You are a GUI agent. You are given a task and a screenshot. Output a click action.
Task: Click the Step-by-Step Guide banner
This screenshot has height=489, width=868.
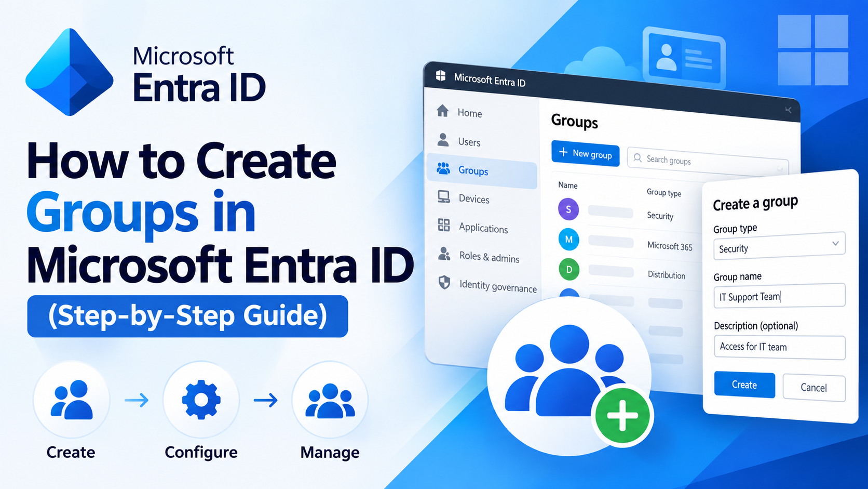pos(187,316)
